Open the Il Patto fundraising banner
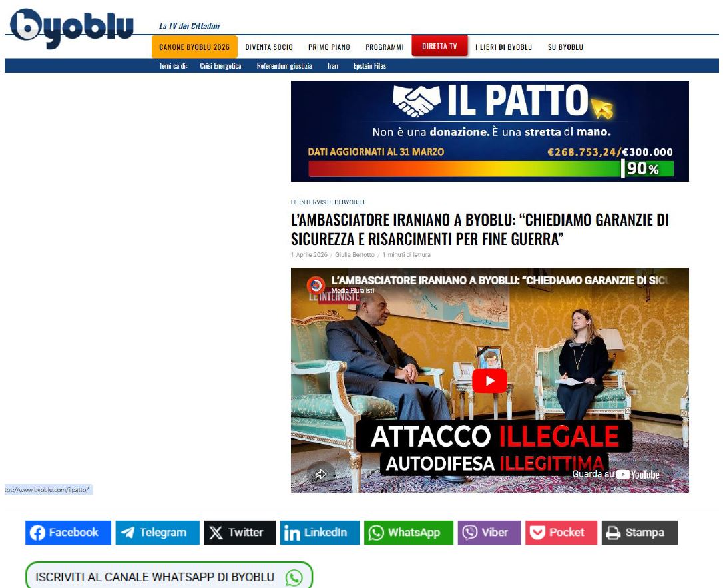Viewport: 723px width, 588px height. coord(489,131)
